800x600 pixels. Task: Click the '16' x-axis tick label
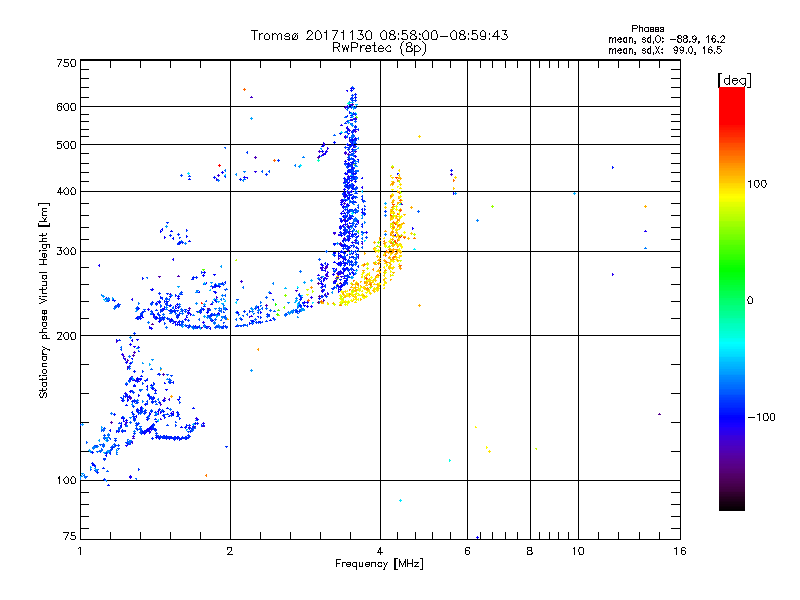point(680,551)
